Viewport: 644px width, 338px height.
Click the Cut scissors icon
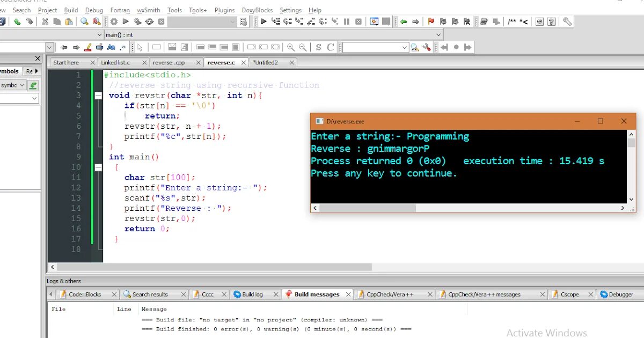(45, 21)
